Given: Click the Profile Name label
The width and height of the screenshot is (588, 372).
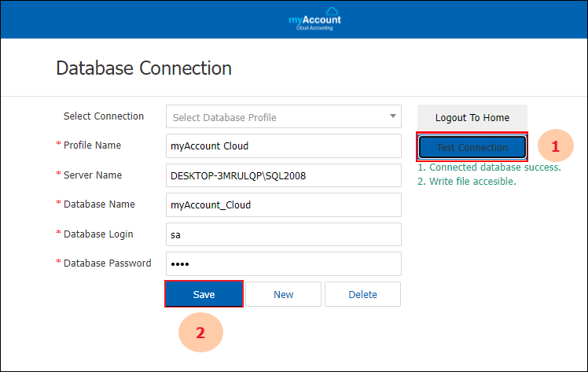Looking at the screenshot, I should [92, 145].
